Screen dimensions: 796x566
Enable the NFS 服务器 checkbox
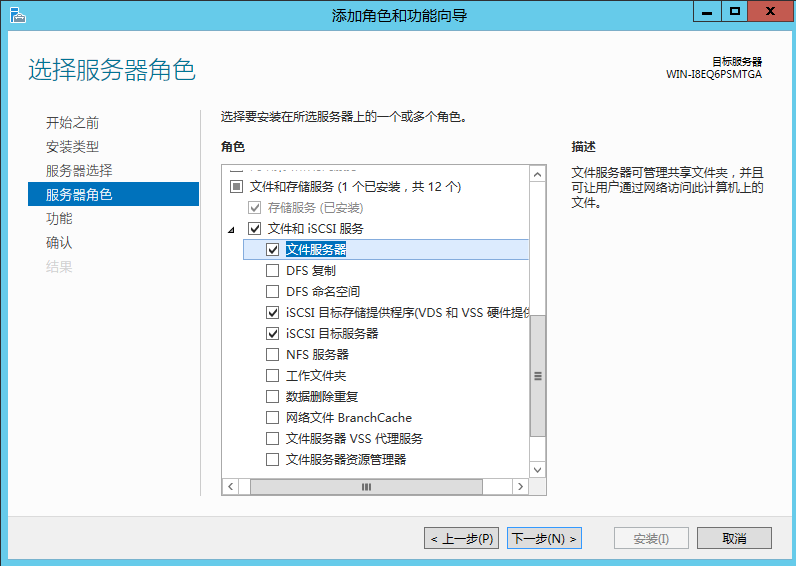pos(273,354)
